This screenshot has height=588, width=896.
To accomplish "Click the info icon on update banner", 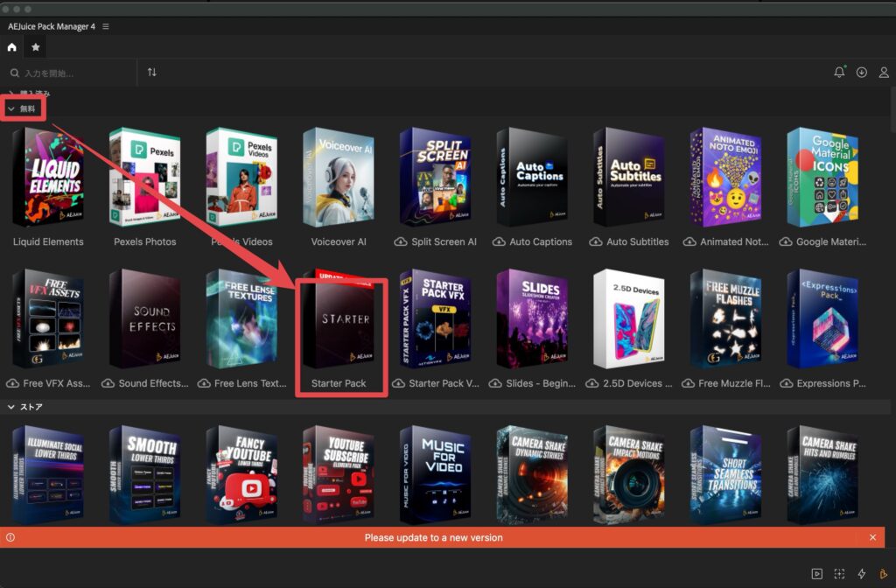I will pos(10,538).
